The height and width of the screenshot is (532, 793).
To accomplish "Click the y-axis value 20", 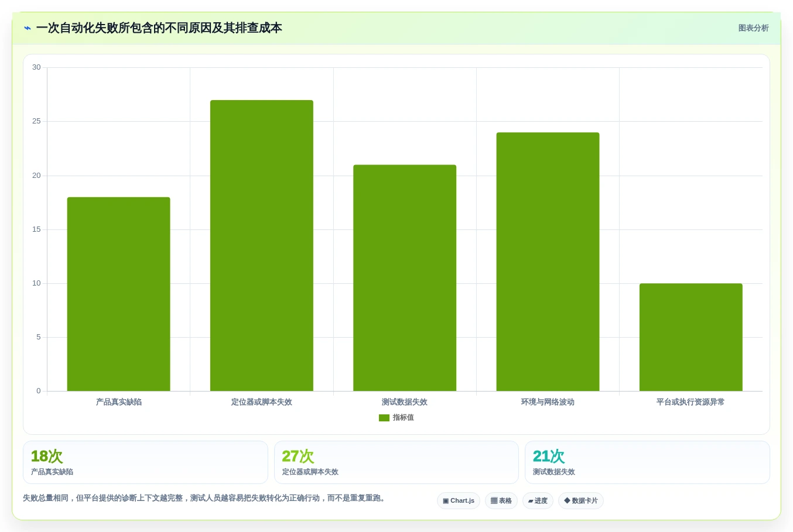I will tap(36, 176).
